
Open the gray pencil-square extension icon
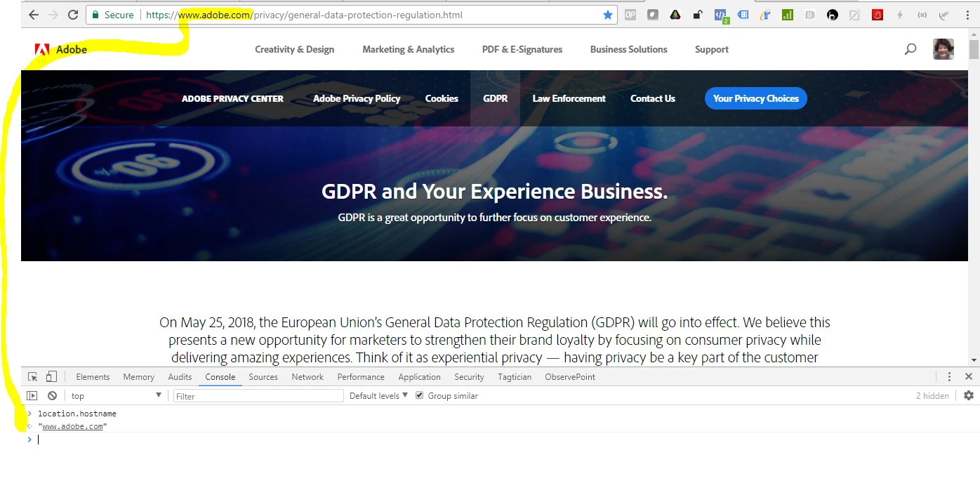(x=855, y=15)
